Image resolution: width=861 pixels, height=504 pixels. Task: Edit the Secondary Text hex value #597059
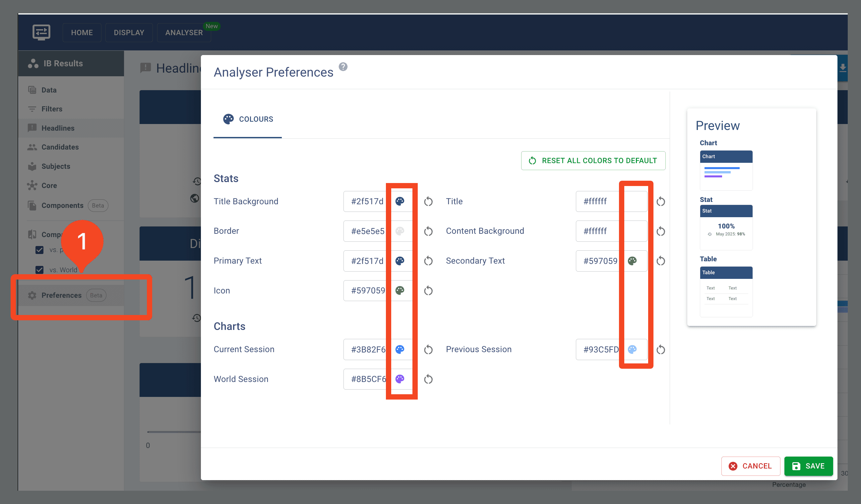click(x=600, y=261)
